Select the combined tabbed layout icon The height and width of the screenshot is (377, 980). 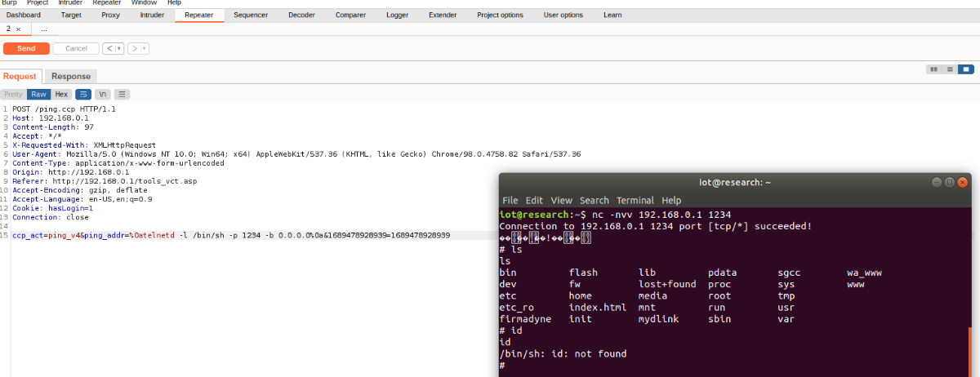(967, 69)
